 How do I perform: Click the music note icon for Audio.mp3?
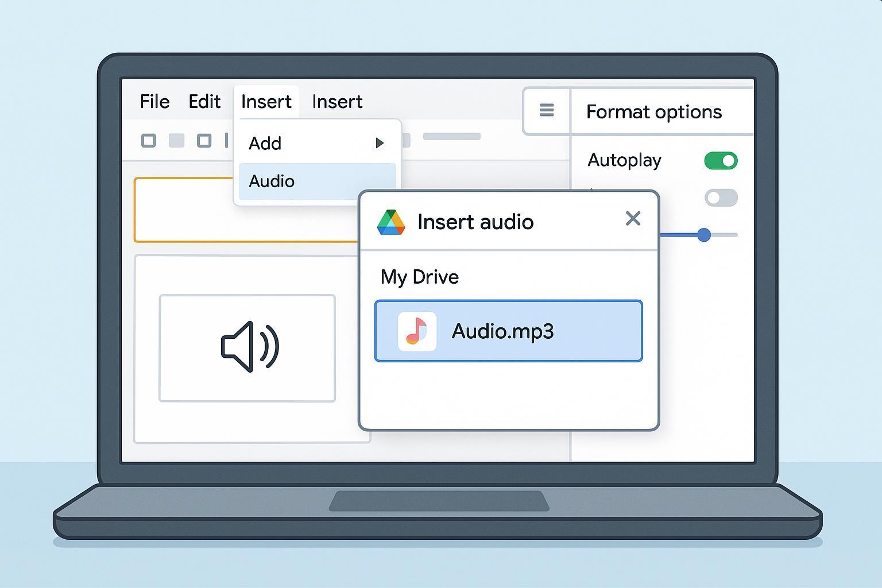pos(417,331)
